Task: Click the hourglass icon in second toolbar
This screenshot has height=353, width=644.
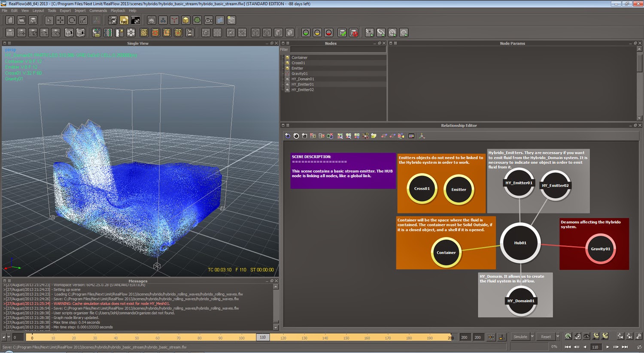Action: pos(190,33)
